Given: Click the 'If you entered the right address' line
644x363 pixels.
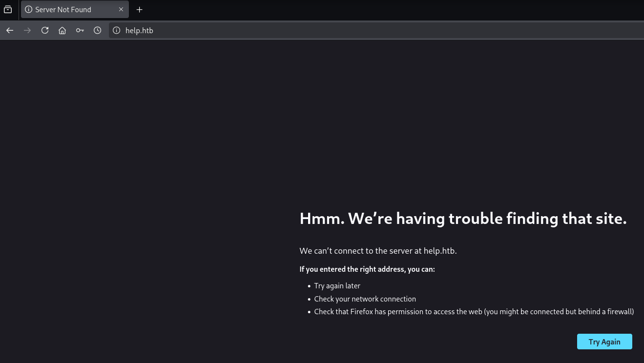Looking at the screenshot, I should click(367, 269).
